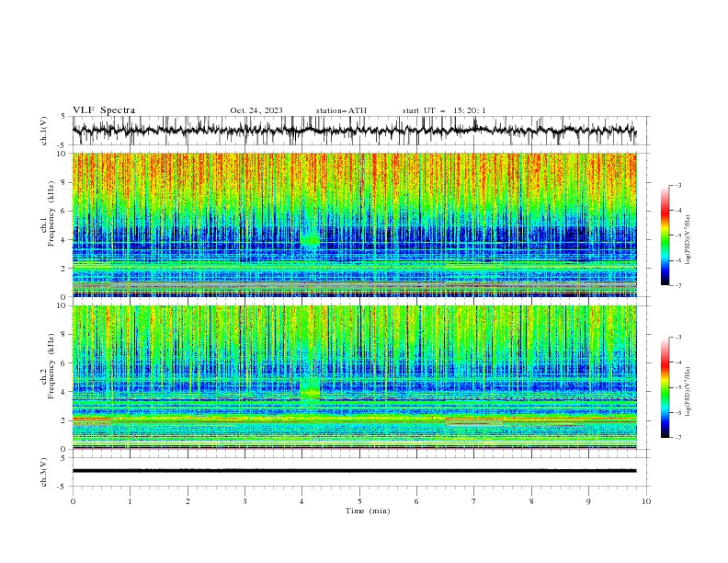Click the "ch.1(V)" waveform axis label
The width and height of the screenshot is (728, 563).
coord(44,131)
